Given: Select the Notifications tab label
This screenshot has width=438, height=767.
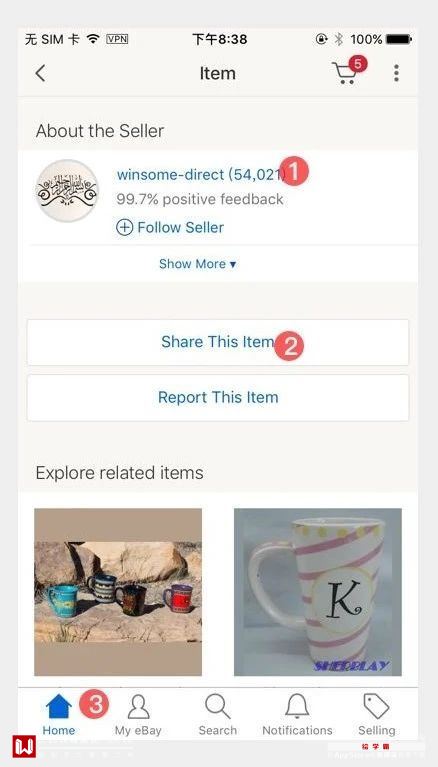Looking at the screenshot, I should tap(297, 730).
